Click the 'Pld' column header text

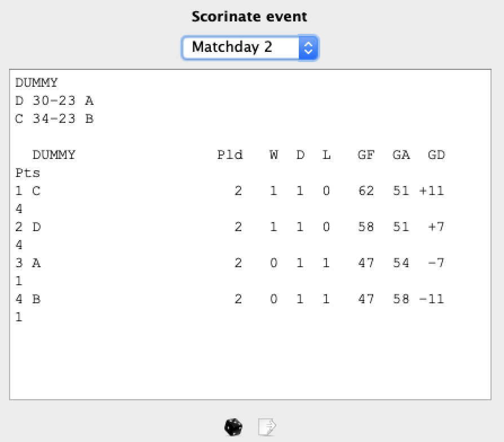click(230, 155)
